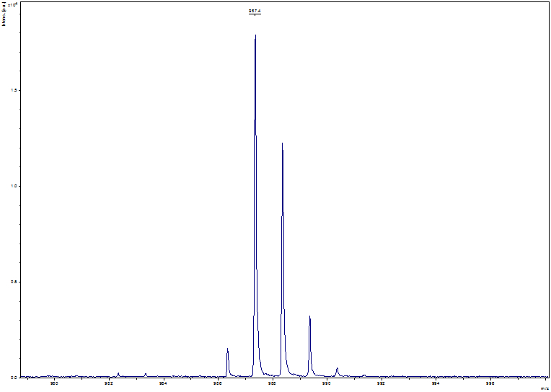Click the x10^4 intensity scale multiplier
This screenshot has height=392, width=551.
(x=14, y=4)
